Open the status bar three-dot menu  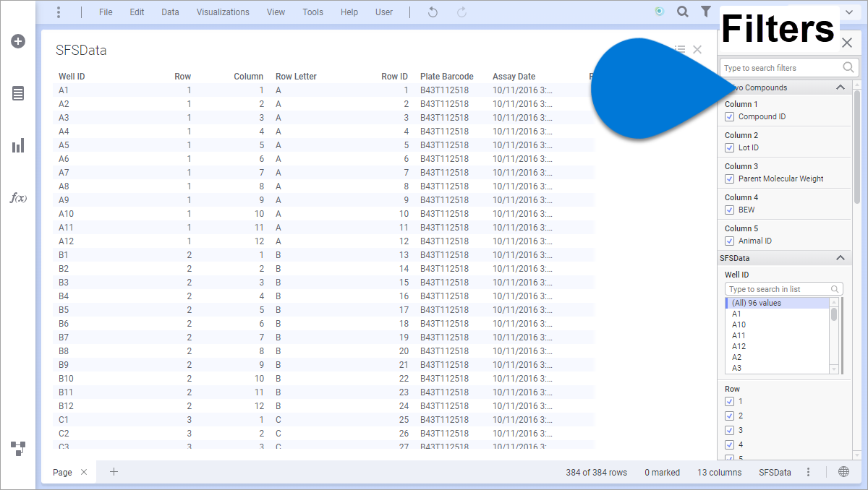809,472
